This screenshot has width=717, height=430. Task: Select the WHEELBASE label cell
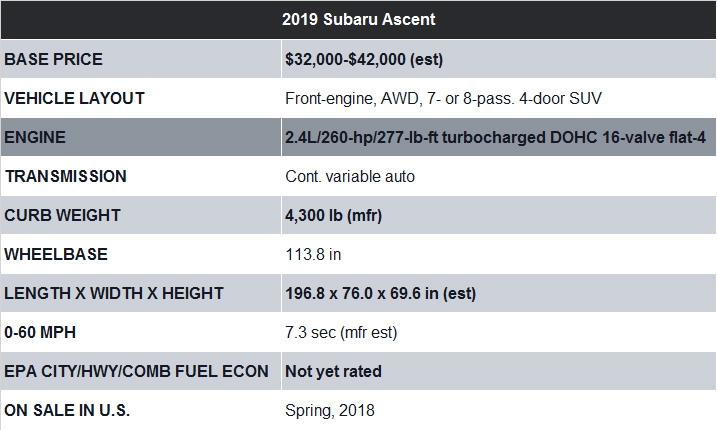(x=141, y=254)
